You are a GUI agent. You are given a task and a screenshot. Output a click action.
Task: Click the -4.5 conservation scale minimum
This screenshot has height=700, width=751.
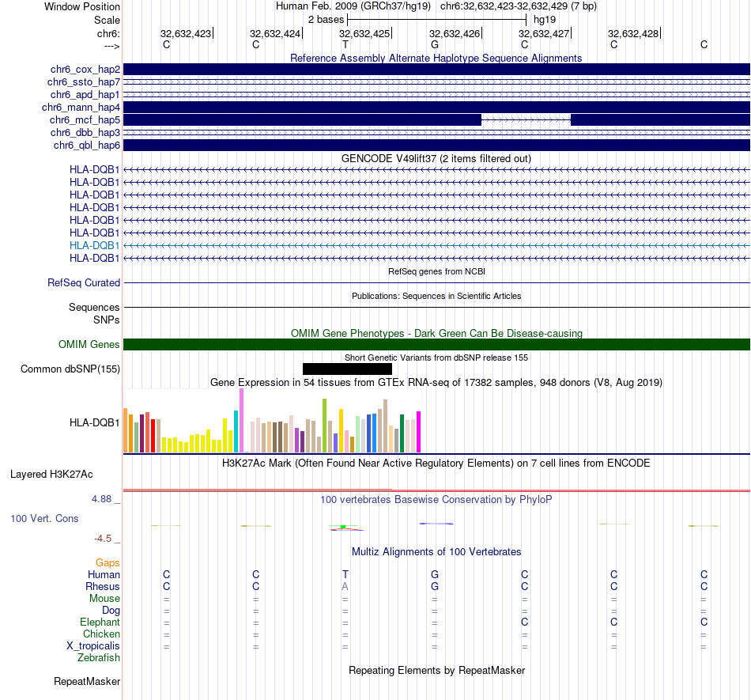click(103, 539)
